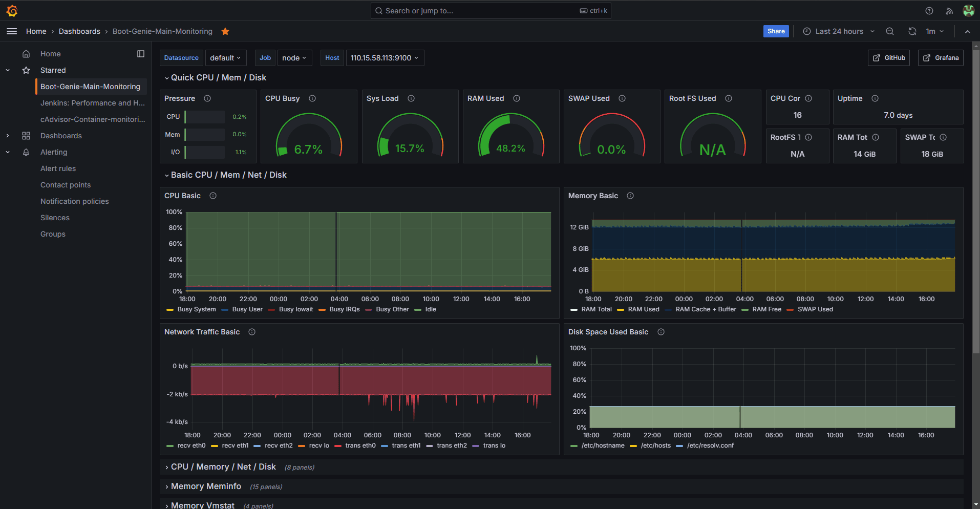
Task: Toggle the hamburger menu icon
Action: [12, 31]
